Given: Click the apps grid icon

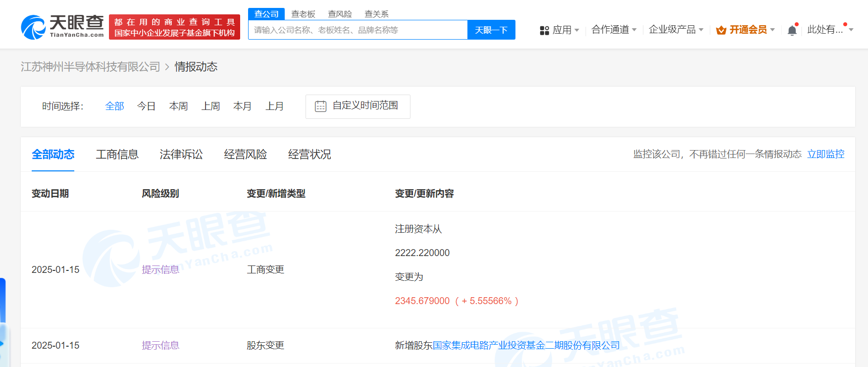Looking at the screenshot, I should click(544, 30).
